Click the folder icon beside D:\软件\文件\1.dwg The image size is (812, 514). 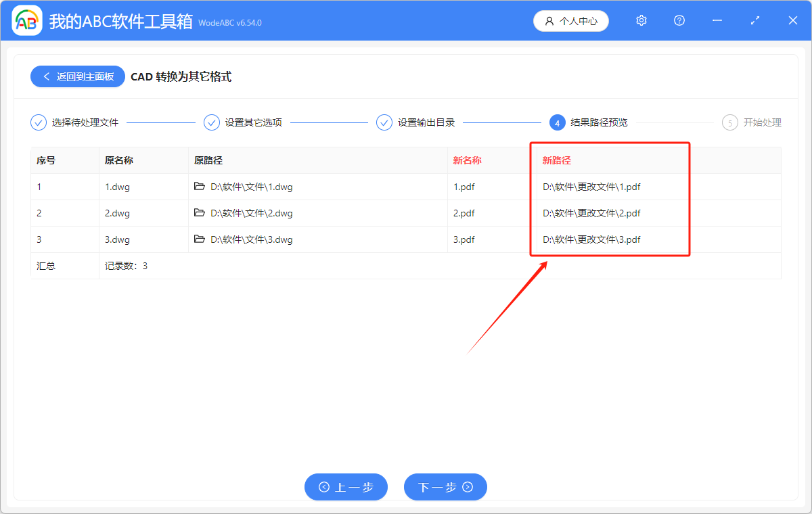coord(201,186)
